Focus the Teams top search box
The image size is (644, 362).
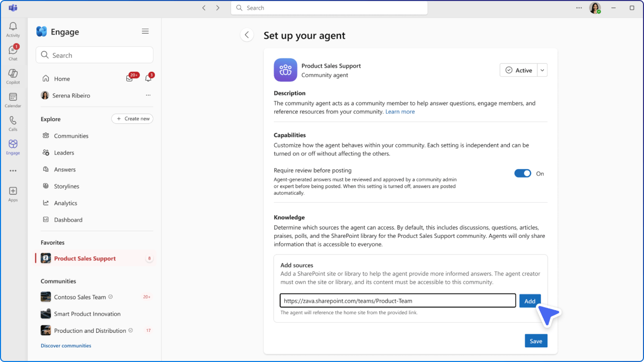pyautogui.click(x=329, y=8)
